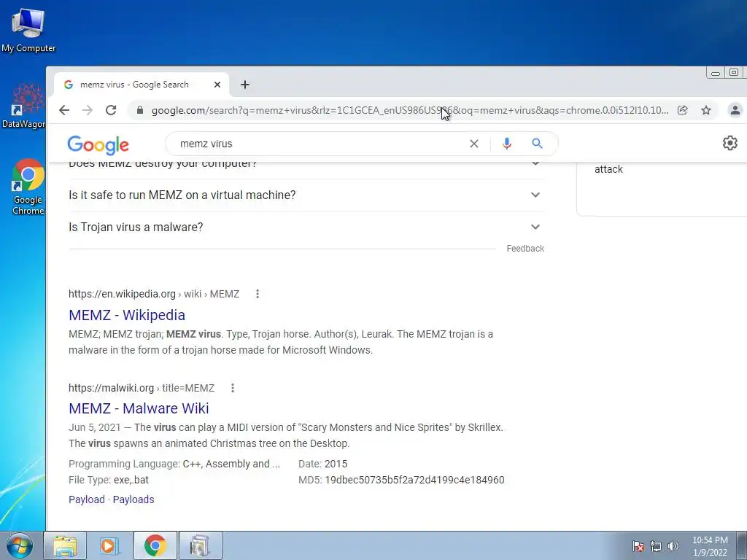Start voice search with microphone icon
Screen dimensions: 747x560
(x=507, y=144)
